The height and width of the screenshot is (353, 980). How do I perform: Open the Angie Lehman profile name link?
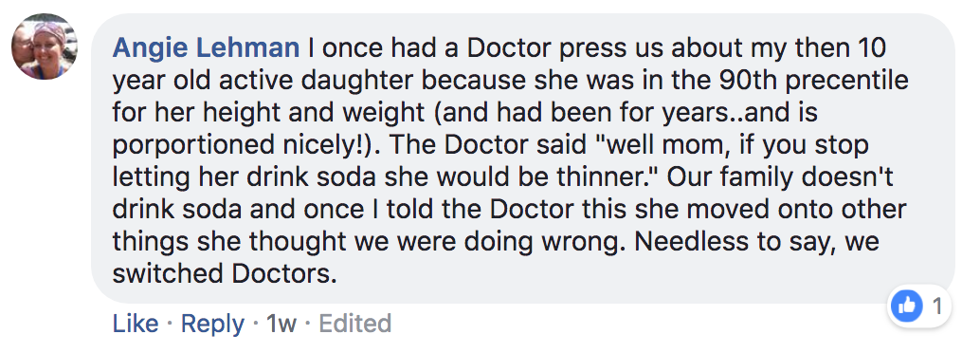click(x=206, y=48)
